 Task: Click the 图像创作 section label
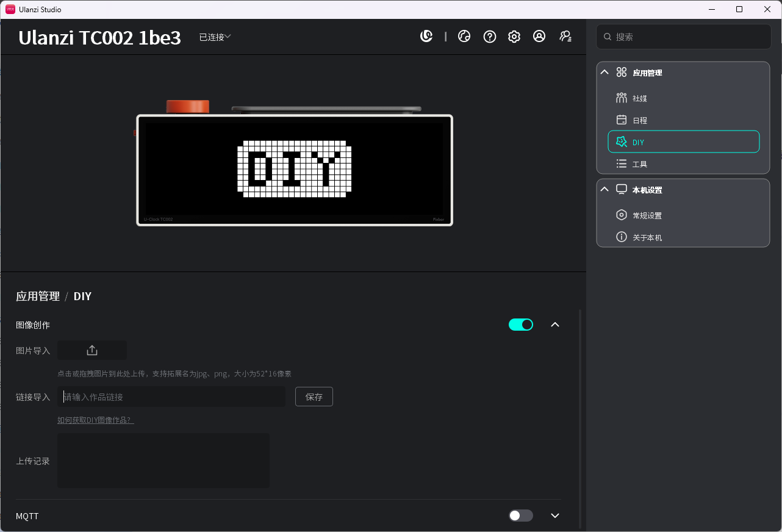33,325
